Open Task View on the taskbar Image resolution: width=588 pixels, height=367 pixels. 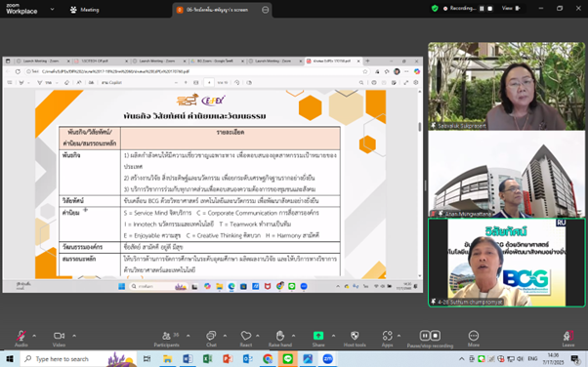147,359
